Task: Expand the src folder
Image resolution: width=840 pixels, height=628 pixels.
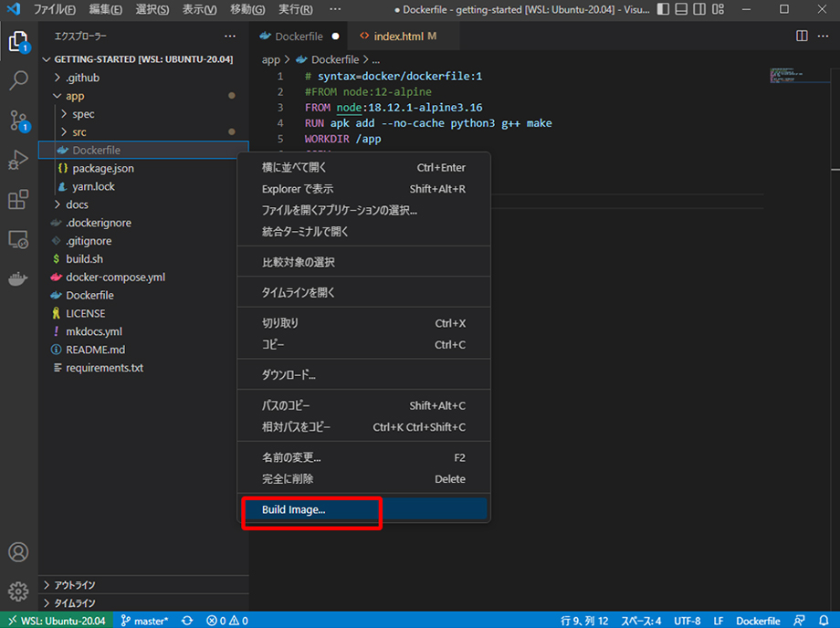Action: [143, 132]
